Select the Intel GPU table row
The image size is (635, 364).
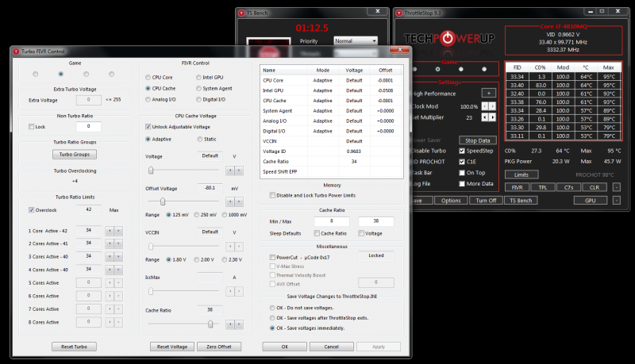331,90
